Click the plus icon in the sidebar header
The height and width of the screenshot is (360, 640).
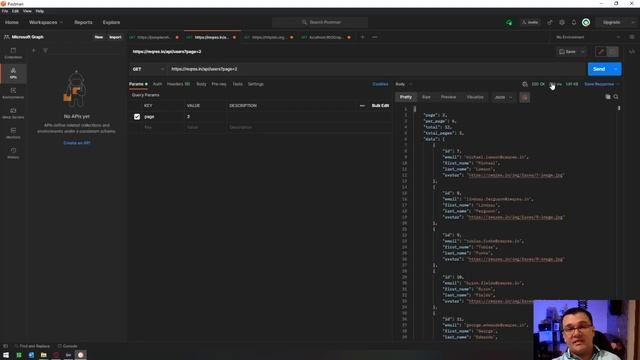[x=33, y=50]
